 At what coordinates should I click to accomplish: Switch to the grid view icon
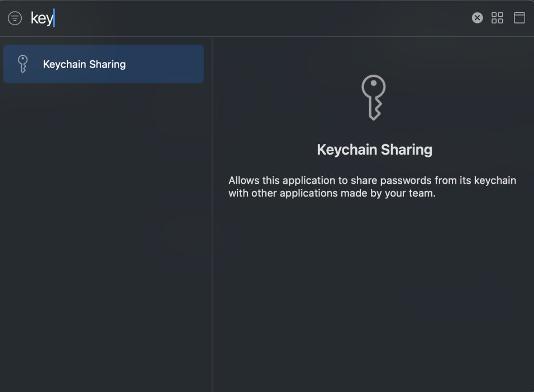497,18
